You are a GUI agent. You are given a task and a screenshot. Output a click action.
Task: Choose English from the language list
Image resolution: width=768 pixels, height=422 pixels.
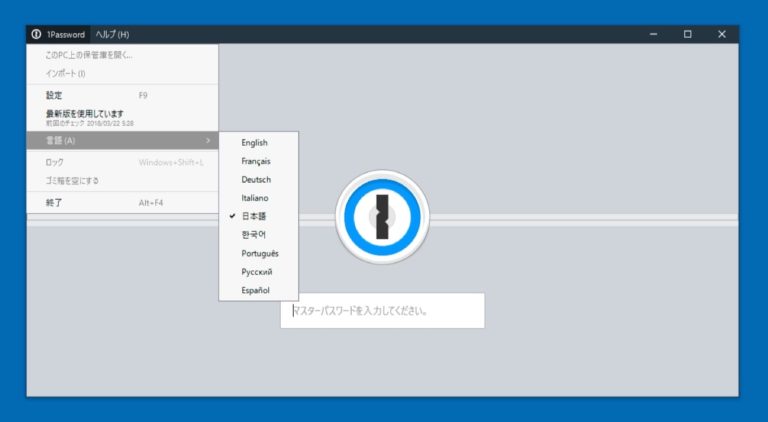pos(254,143)
